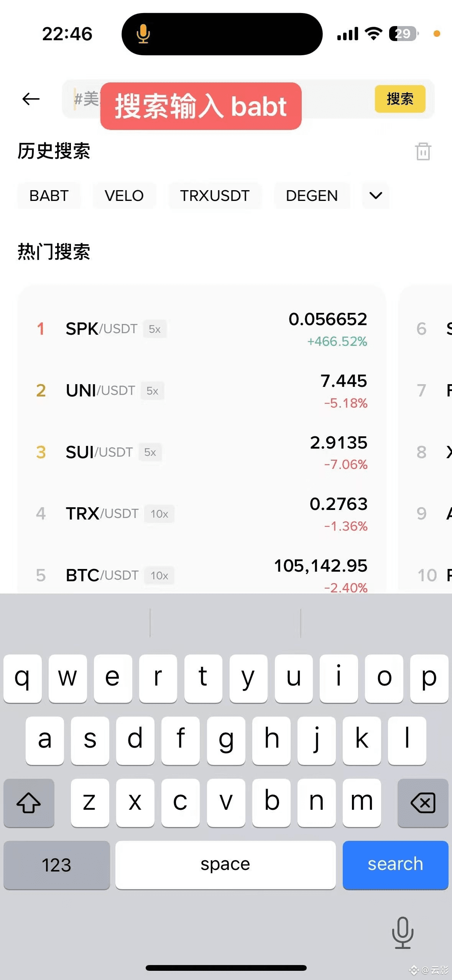This screenshot has height=980, width=452.
Task: Tap the back arrow icon
Action: tap(31, 99)
